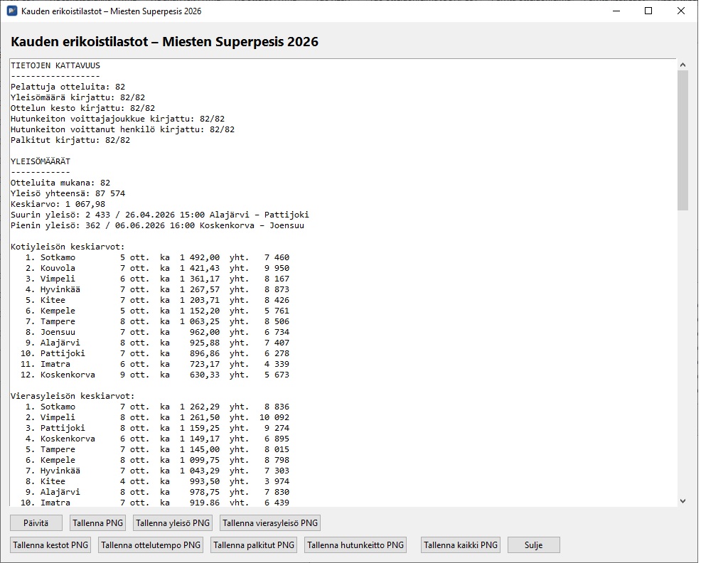Click away row 1. Sotkamo 8 836
The image size is (728, 563).
point(157,407)
